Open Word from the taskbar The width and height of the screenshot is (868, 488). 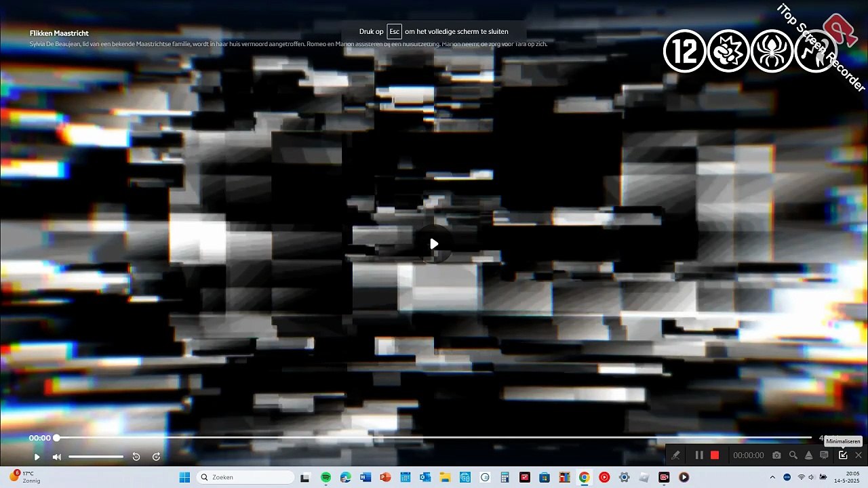pos(366,477)
